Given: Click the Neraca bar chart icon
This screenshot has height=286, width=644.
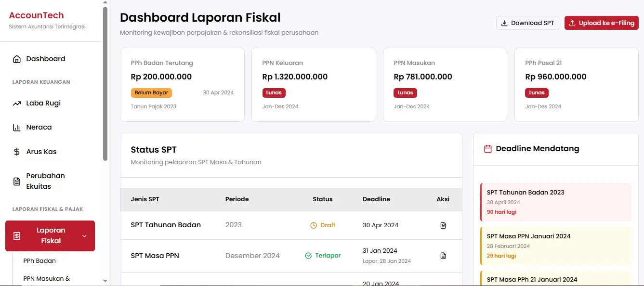Looking at the screenshot, I should [17, 128].
